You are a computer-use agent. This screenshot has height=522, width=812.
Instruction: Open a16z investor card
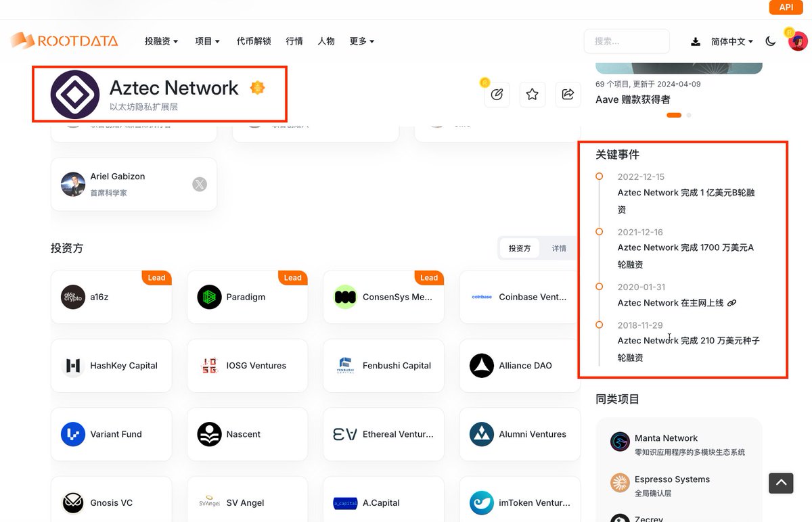pyautogui.click(x=112, y=297)
